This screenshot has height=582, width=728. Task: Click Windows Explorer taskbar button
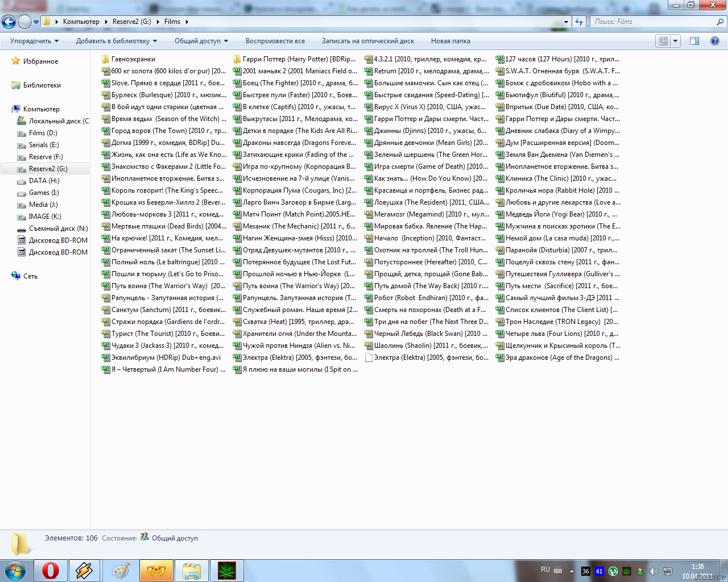(x=191, y=571)
